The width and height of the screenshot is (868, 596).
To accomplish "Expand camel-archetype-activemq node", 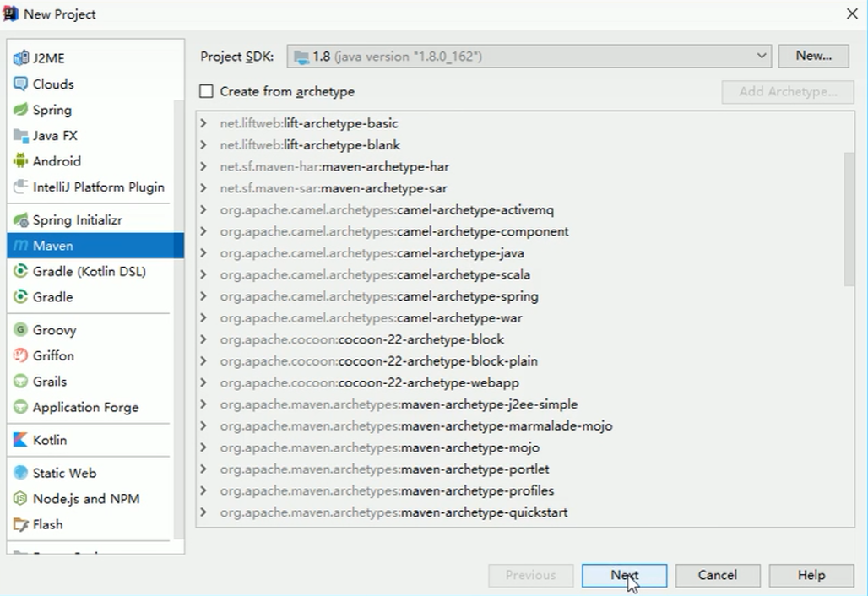I will coord(203,209).
